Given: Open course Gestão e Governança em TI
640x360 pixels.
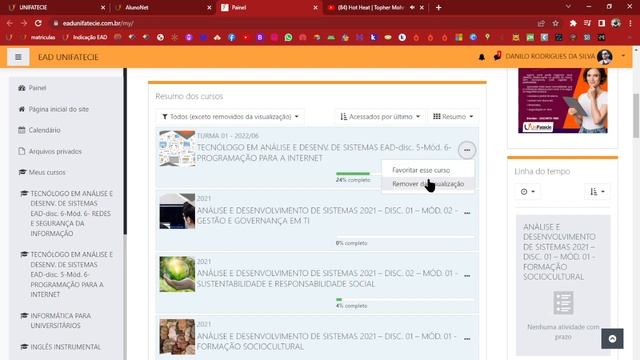Looking at the screenshot, I should click(327, 216).
